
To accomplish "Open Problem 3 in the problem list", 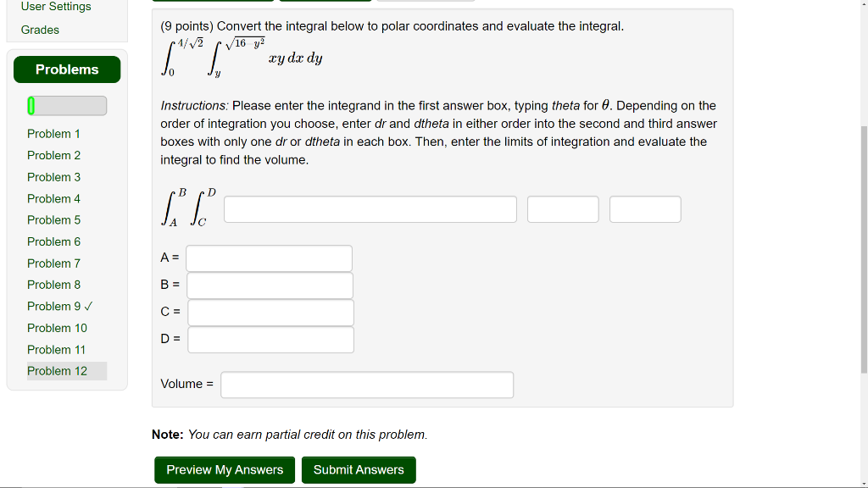I will [53, 177].
